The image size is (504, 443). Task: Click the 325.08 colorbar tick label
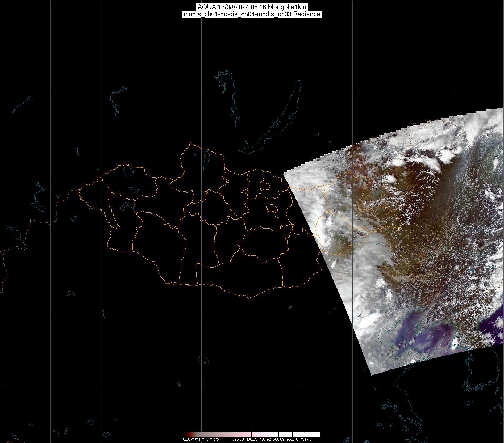(238, 439)
